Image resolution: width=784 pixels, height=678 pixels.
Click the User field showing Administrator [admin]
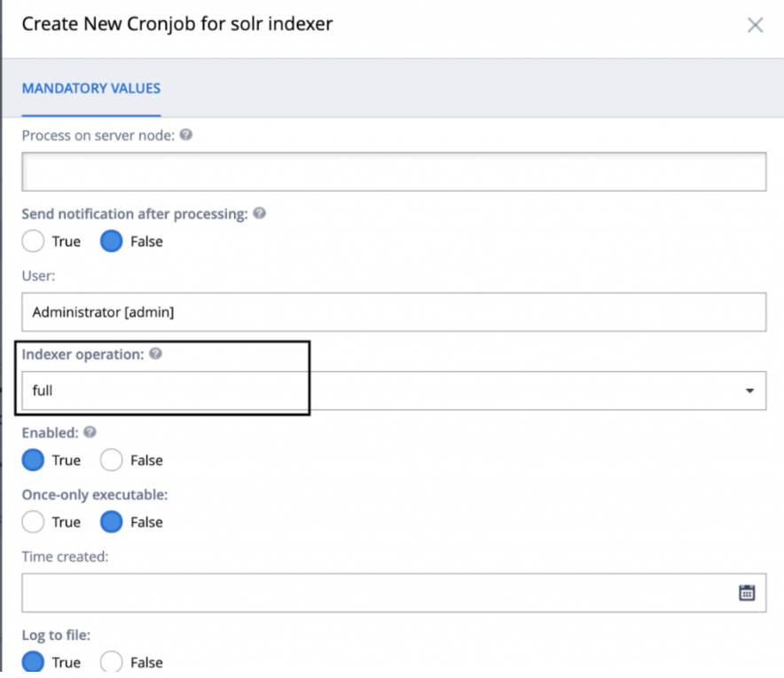(394, 312)
